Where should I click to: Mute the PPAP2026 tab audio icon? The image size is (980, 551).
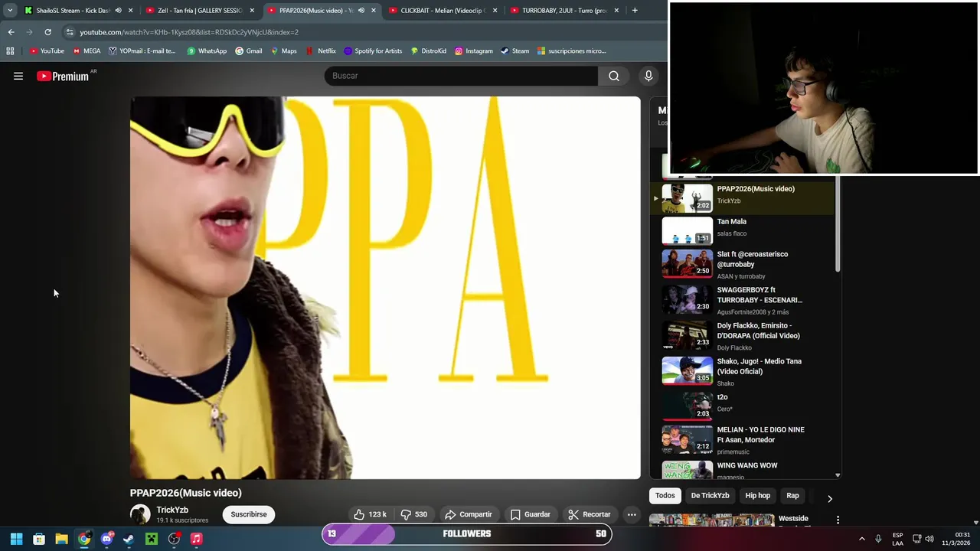(361, 10)
